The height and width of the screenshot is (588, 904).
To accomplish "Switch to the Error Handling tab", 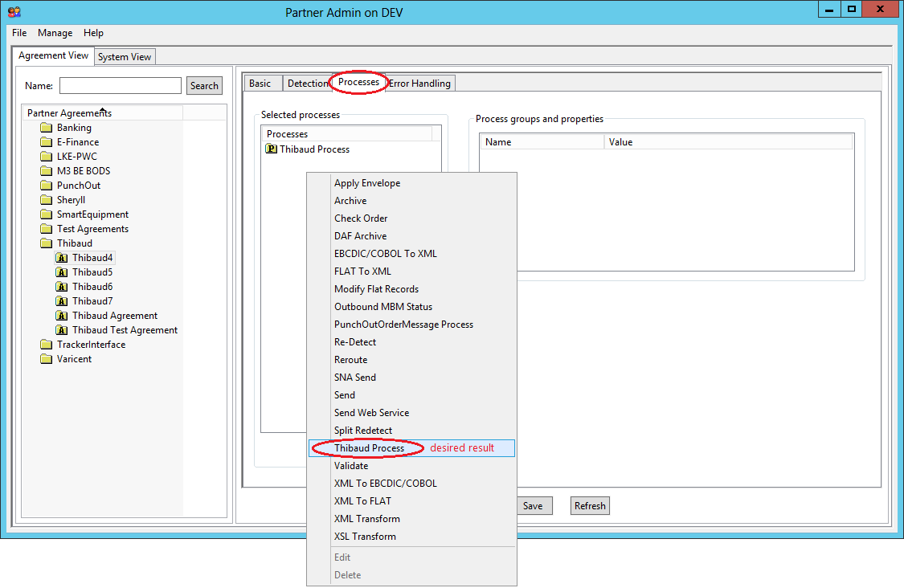I will (x=420, y=84).
